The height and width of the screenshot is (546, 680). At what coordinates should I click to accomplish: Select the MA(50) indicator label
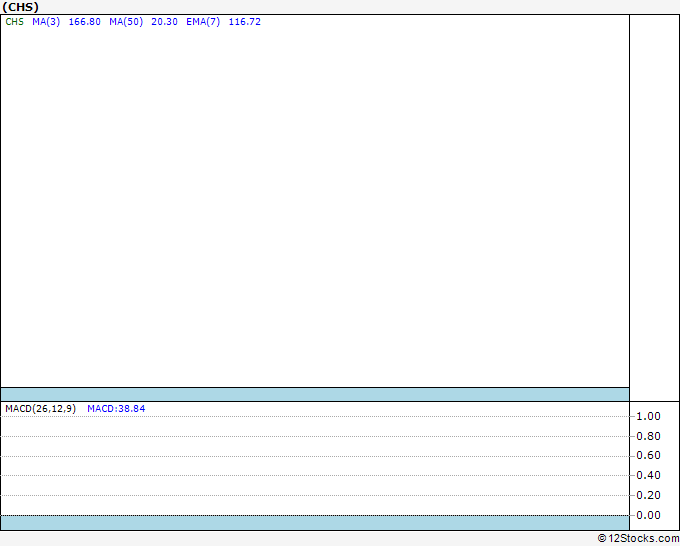pyautogui.click(x=126, y=22)
